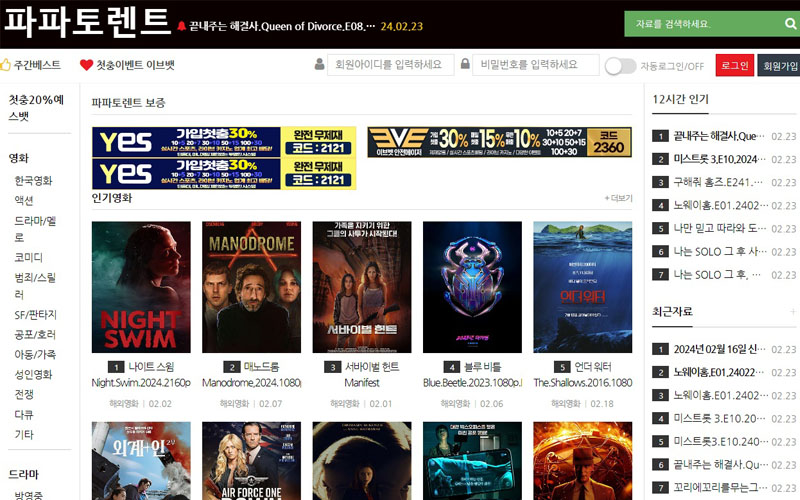The height and width of the screenshot is (500, 800).
Task: Select 액션 in the sidebar
Action: point(24,201)
